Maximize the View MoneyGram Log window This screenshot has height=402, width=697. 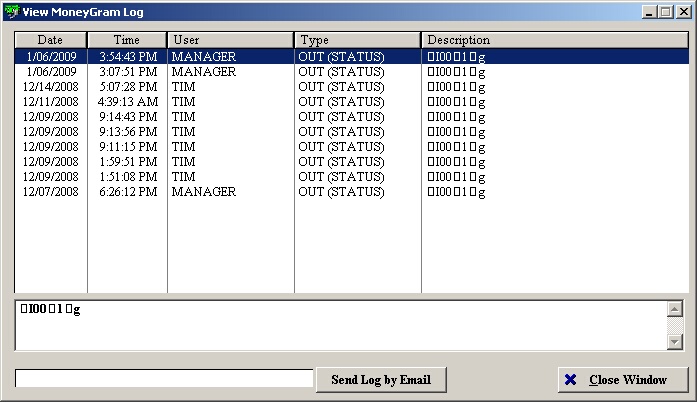coord(665,12)
